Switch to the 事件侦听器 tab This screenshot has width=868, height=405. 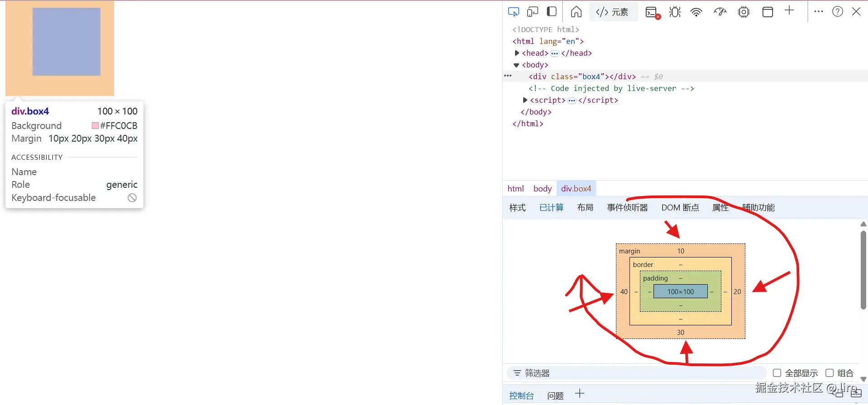pos(627,208)
